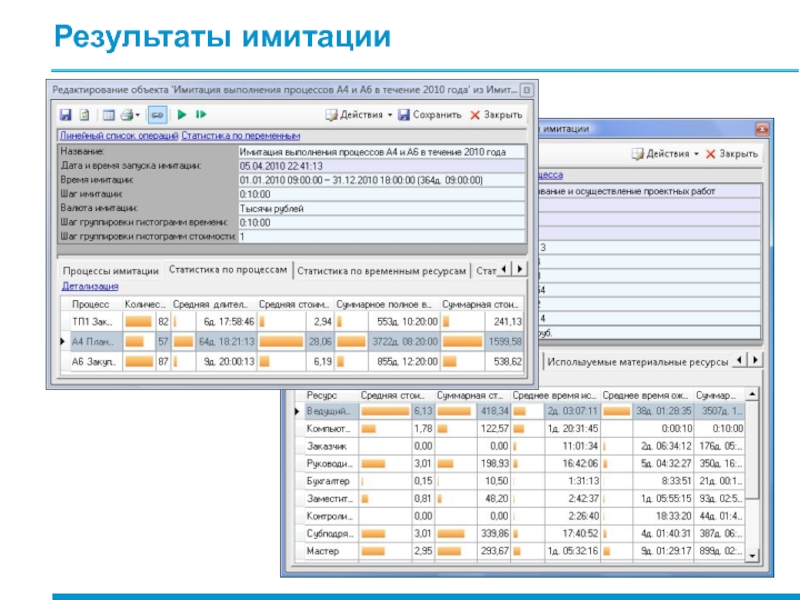Image resolution: width=800 pixels, height=600 pixels.
Task: Select the Компьют.. resource row
Action: (520, 429)
